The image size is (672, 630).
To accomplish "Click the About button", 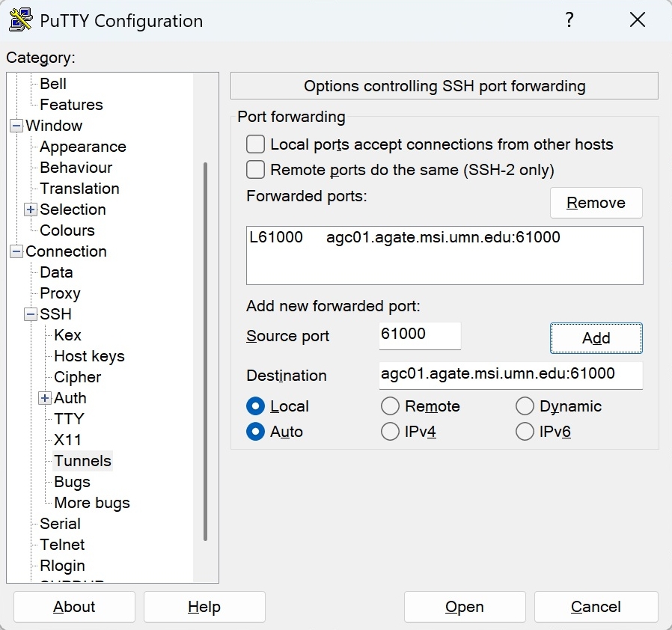I will coord(74,607).
